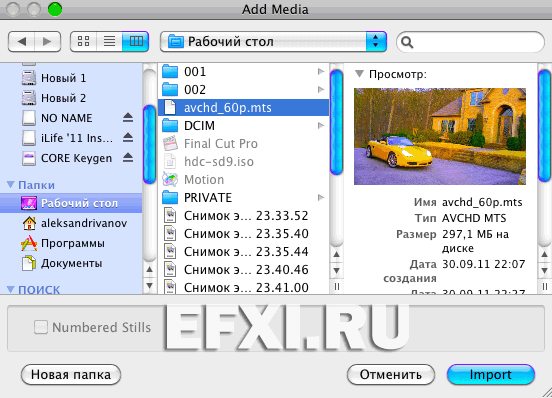Click the green zoom window button
552x398 pixels.
click(55, 9)
